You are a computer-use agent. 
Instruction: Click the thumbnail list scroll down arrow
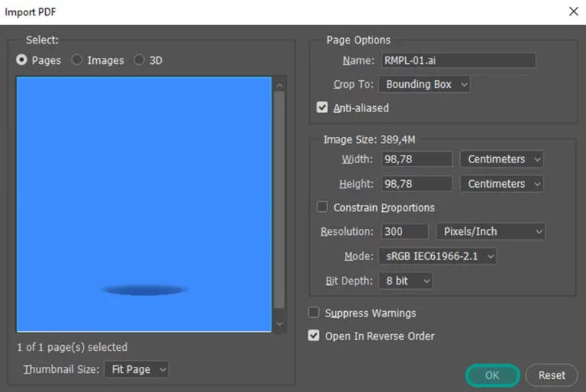(279, 323)
